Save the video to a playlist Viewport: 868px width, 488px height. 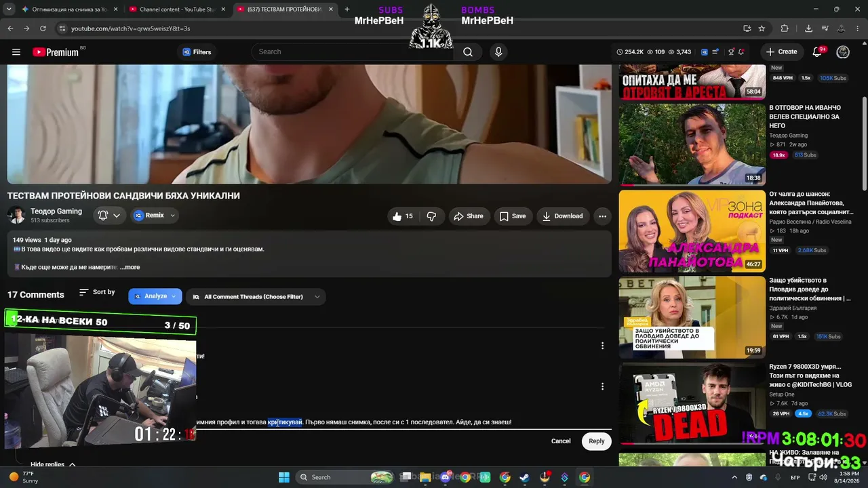click(x=513, y=216)
